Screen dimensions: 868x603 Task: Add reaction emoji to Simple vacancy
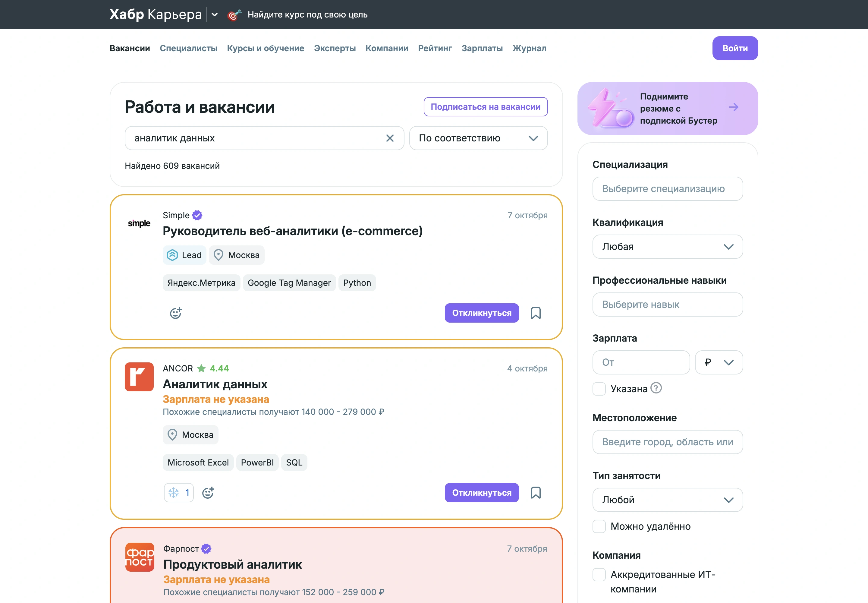(x=176, y=313)
